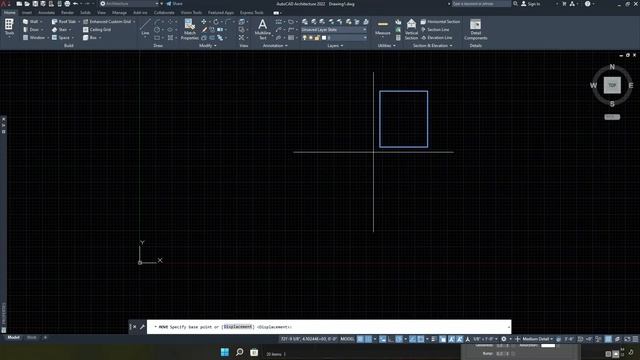Viewport: 640px width, 360px height.
Task: Click the keyword search box
Action: [x=481, y=4]
